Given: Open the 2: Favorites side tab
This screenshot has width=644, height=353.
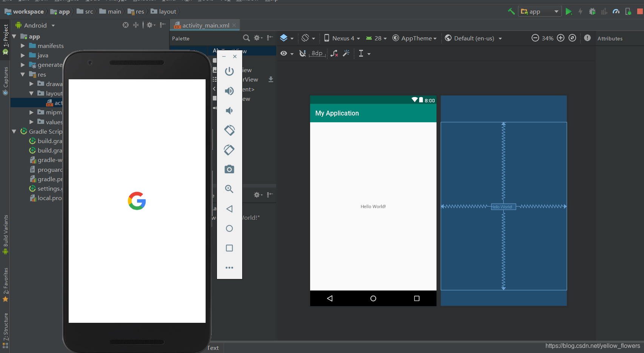Looking at the screenshot, I should (5, 285).
